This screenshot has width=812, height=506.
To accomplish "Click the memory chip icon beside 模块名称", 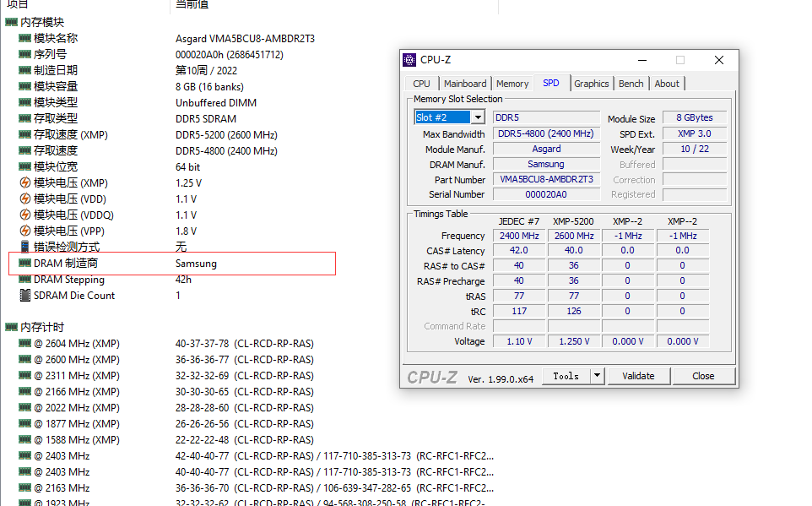I will pyautogui.click(x=24, y=38).
